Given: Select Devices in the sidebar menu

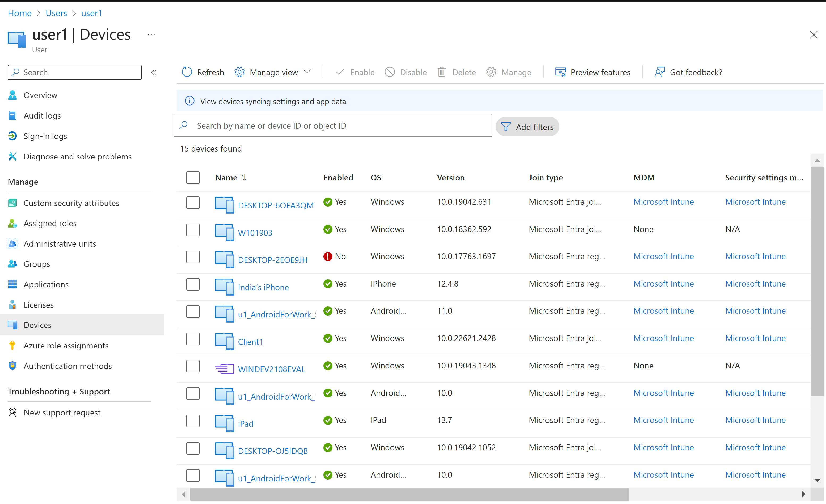Looking at the screenshot, I should [x=82, y=325].
